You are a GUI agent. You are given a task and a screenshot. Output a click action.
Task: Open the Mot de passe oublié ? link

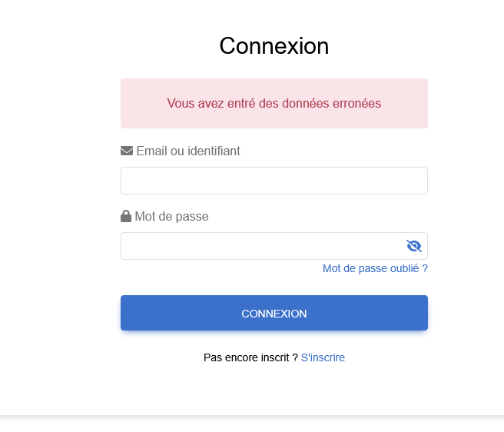pyautogui.click(x=375, y=268)
